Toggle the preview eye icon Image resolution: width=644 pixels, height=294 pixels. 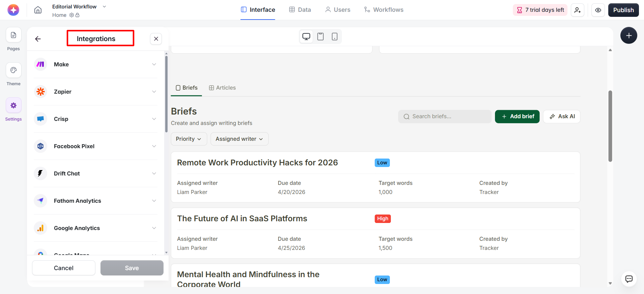(598, 10)
